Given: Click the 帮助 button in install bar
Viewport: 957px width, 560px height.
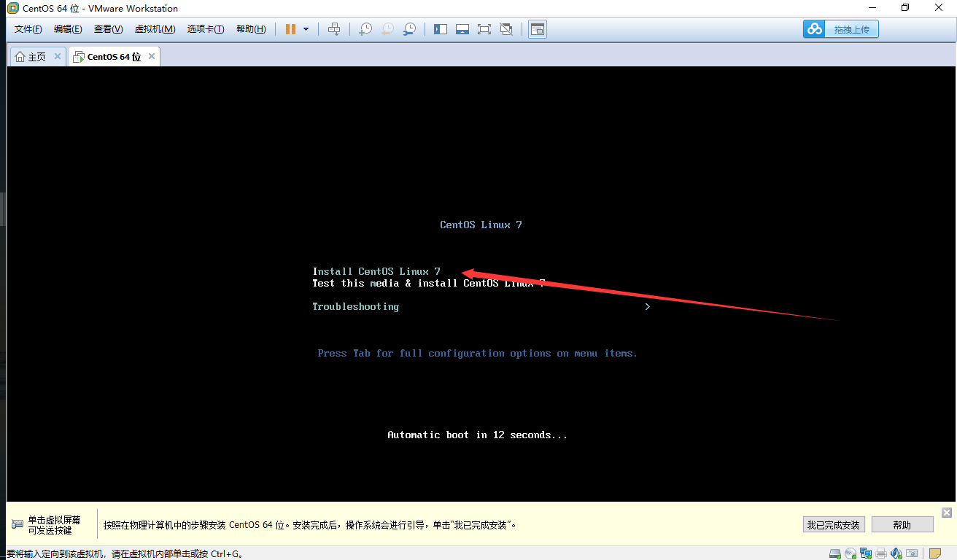Looking at the screenshot, I should coord(902,524).
